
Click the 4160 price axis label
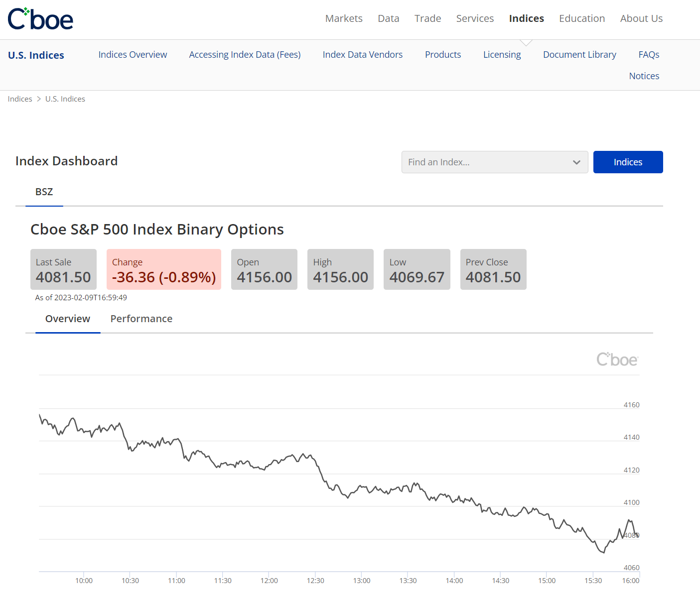tap(631, 405)
